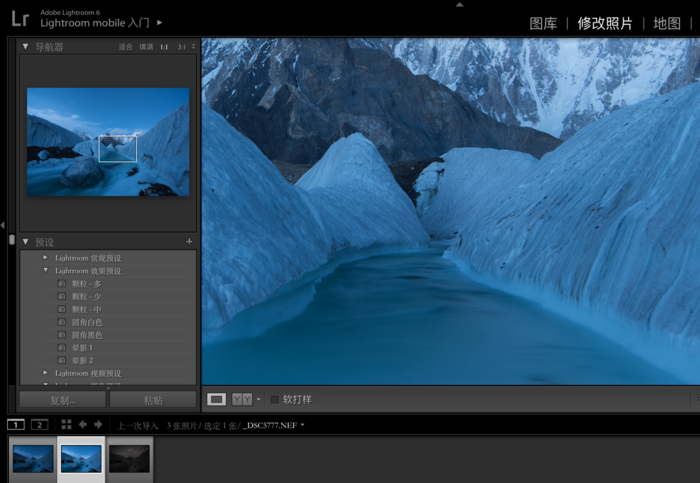Click the plus icon to add preset

coord(189,242)
